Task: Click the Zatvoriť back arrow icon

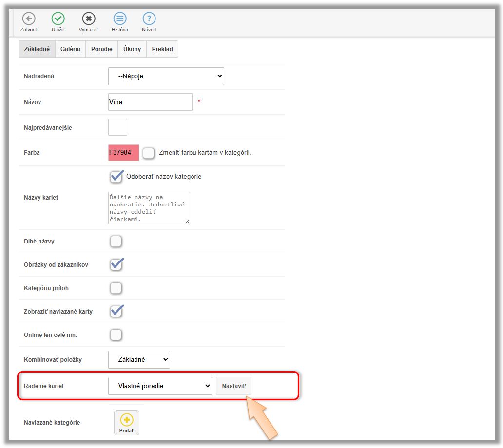Action: (29, 19)
